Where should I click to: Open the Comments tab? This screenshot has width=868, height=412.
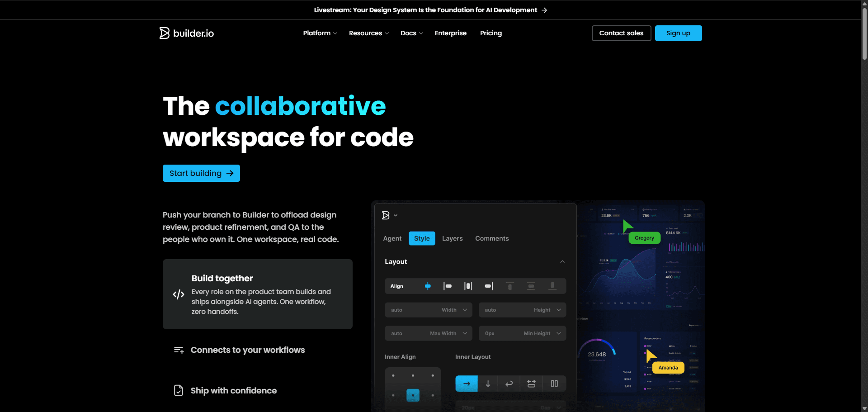(x=492, y=238)
